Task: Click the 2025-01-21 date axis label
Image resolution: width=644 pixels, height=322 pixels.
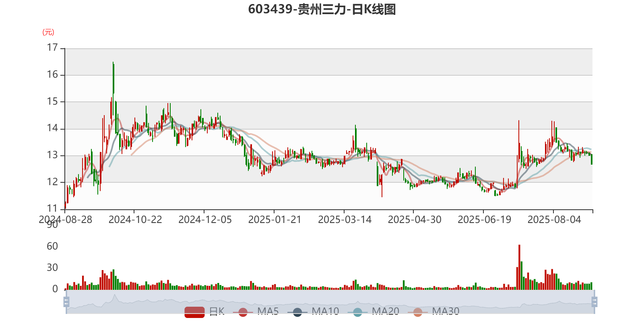Action: pyautogui.click(x=275, y=220)
